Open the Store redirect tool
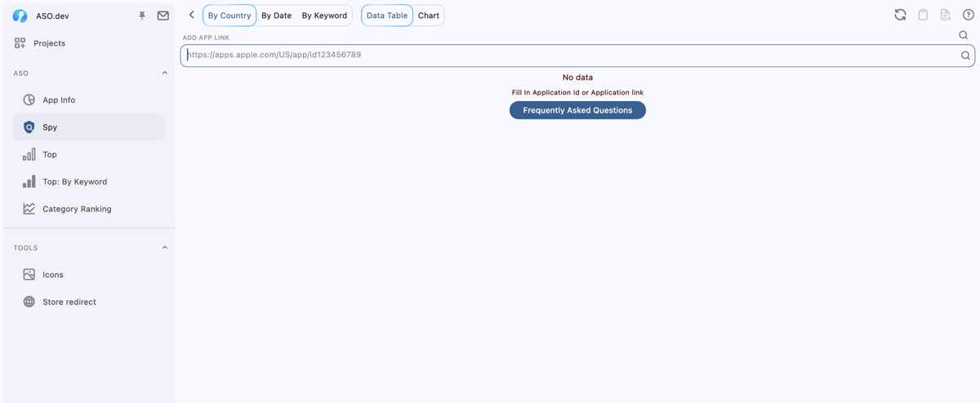The height and width of the screenshot is (403, 980). pyautogui.click(x=69, y=302)
